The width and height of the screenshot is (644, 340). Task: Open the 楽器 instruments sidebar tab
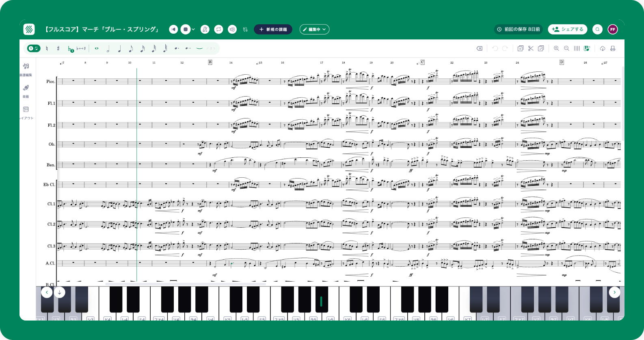[26, 91]
